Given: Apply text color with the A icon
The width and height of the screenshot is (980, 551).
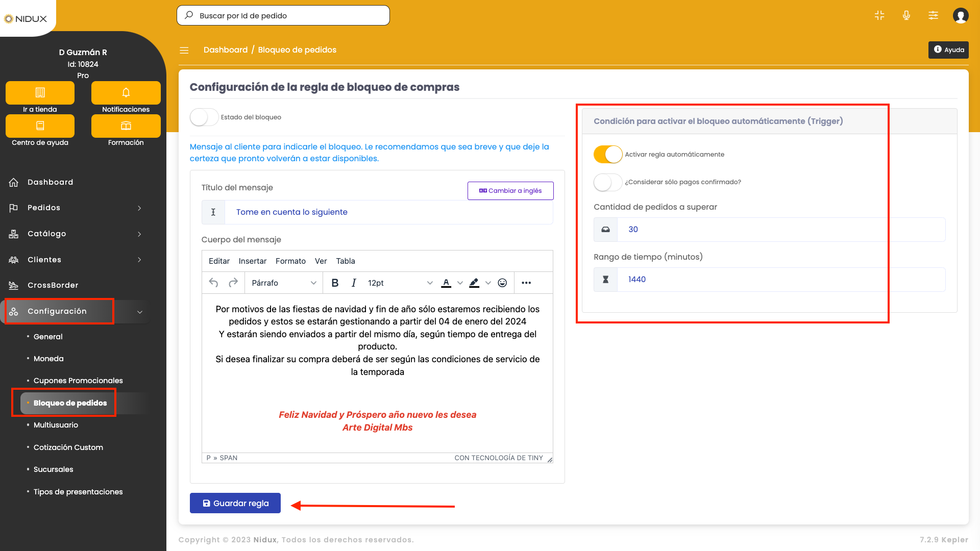Looking at the screenshot, I should [446, 283].
